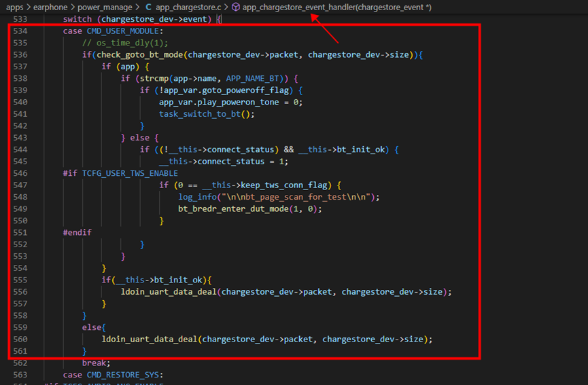Click the commented 'os_time_dly(1);' line
Screen dimensions: 588x385
125,43
